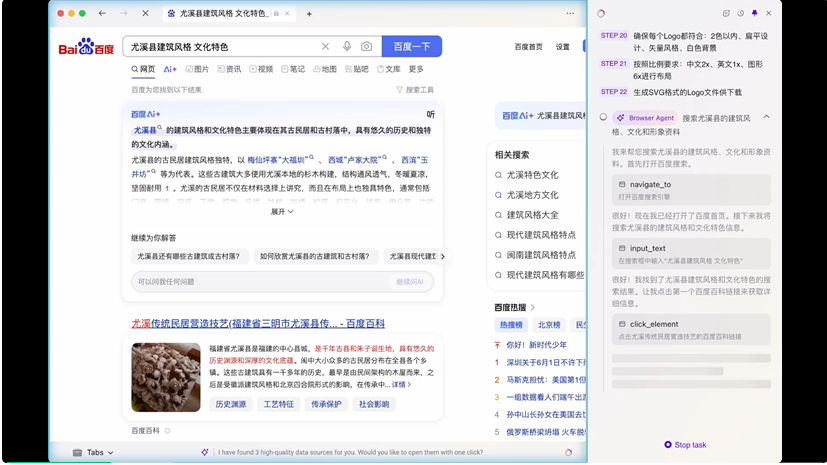Click the 听 listen button in AI answer
827x465 pixels.
click(430, 114)
